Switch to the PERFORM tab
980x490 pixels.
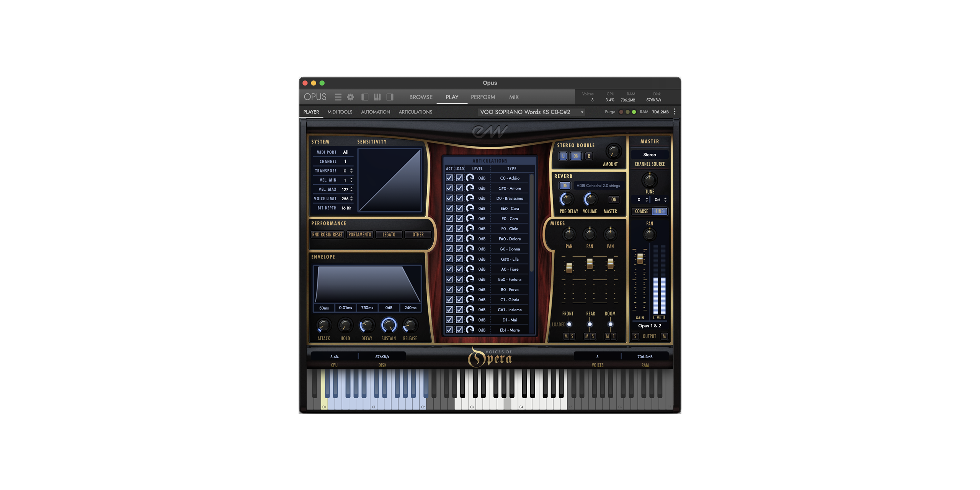coord(483,97)
